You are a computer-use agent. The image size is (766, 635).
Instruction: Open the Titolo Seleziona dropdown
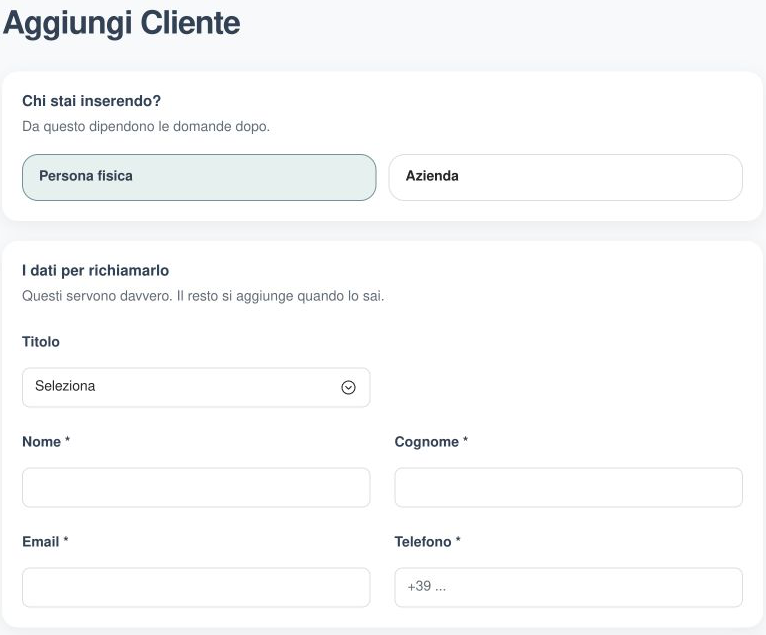click(196, 387)
